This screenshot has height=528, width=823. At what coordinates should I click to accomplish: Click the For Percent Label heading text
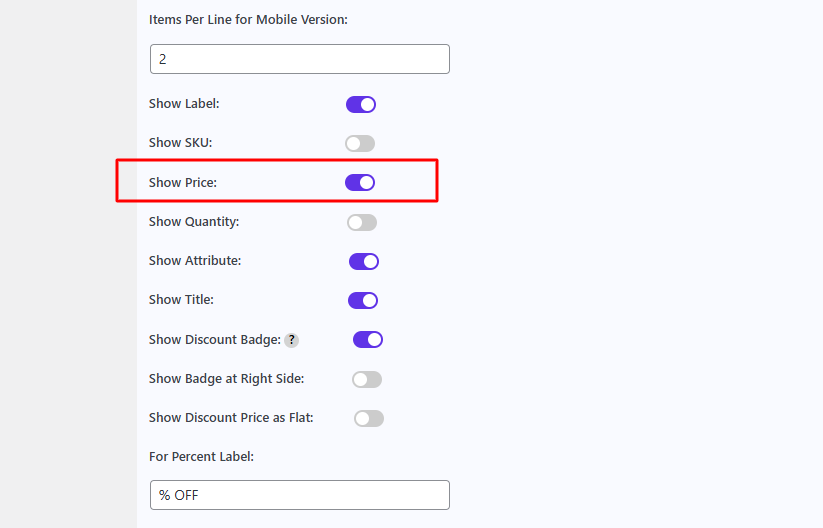click(x=202, y=457)
